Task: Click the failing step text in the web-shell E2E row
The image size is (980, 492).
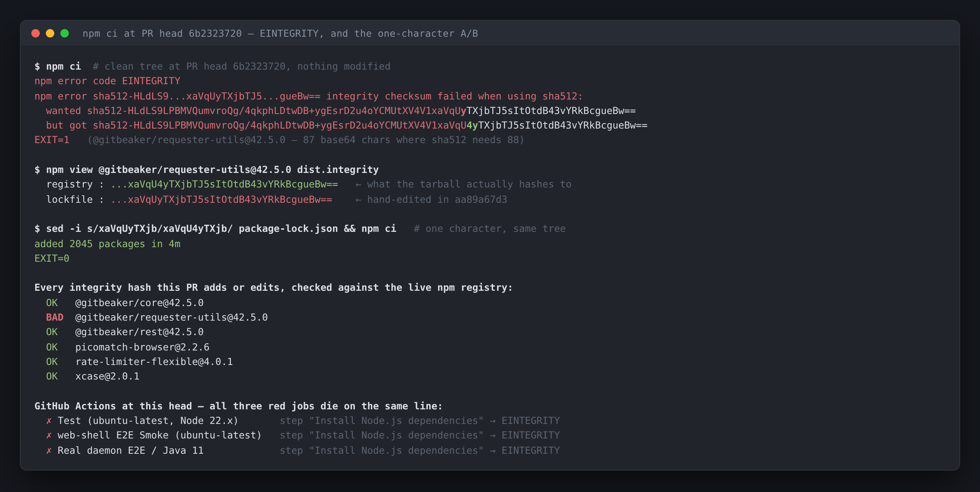Action: (420, 435)
